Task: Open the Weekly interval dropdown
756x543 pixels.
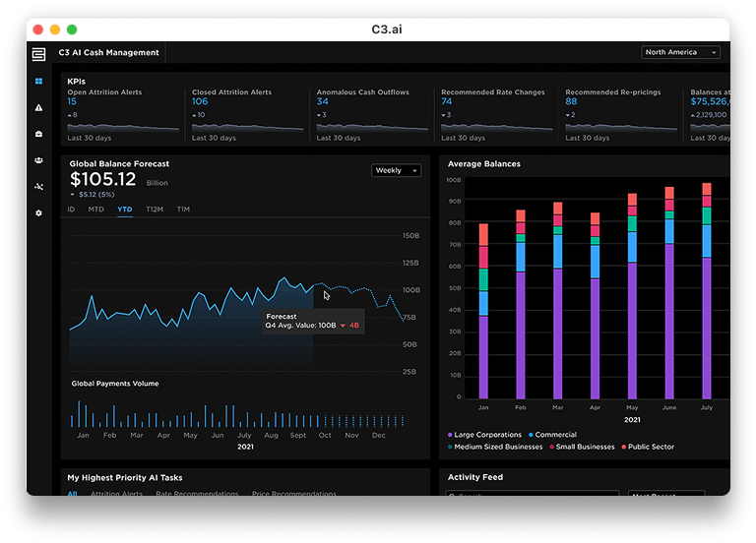Action: point(396,170)
